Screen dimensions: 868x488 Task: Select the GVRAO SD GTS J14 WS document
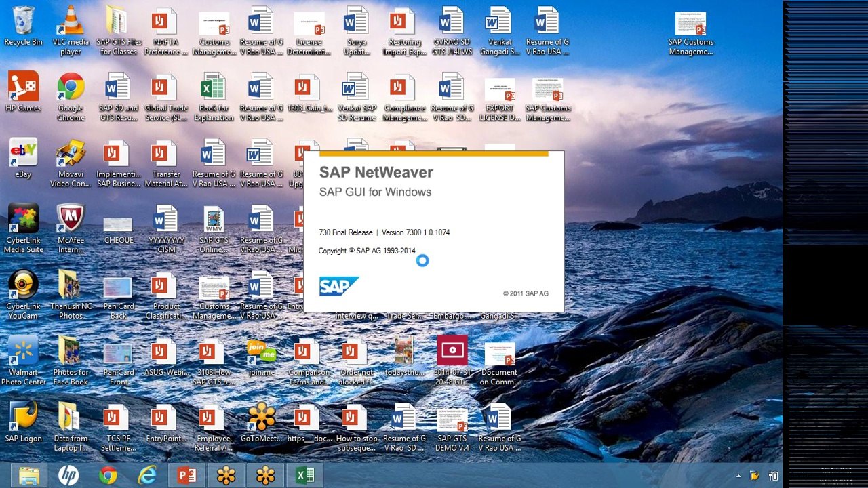[452, 30]
